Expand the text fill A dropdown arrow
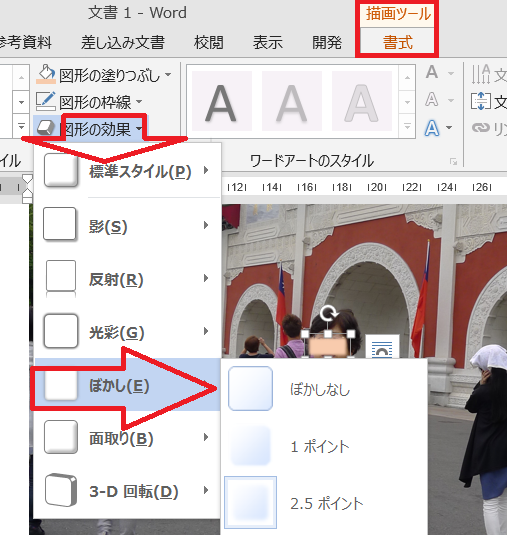This screenshot has width=507, height=535. [451, 73]
